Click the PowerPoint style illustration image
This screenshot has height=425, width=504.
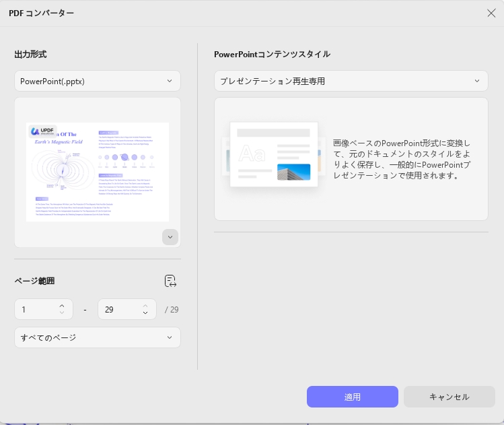coord(274,154)
